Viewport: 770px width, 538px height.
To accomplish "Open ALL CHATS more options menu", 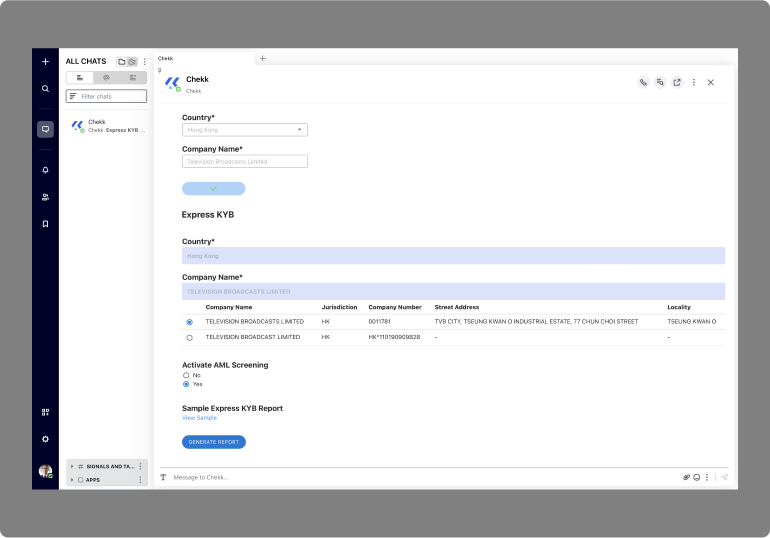I will 144,62.
